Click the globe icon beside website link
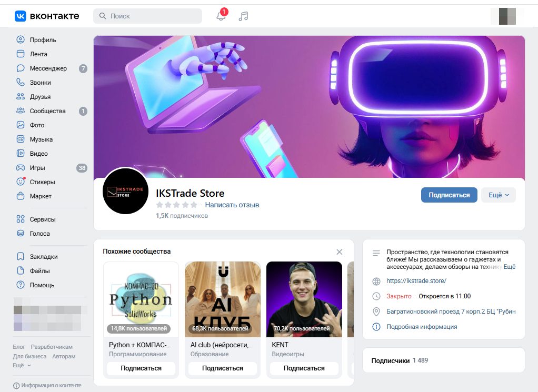This screenshot has width=538, height=392. (x=376, y=281)
